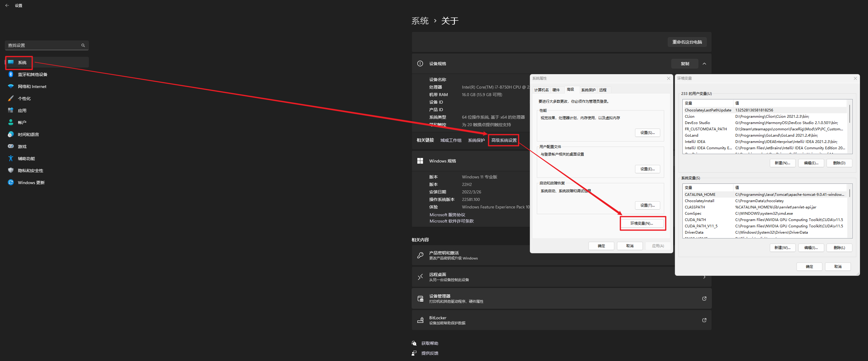This screenshot has width=868, height=361.
Task: Click User Profiles Settings 设置(E)... button
Action: tap(647, 169)
